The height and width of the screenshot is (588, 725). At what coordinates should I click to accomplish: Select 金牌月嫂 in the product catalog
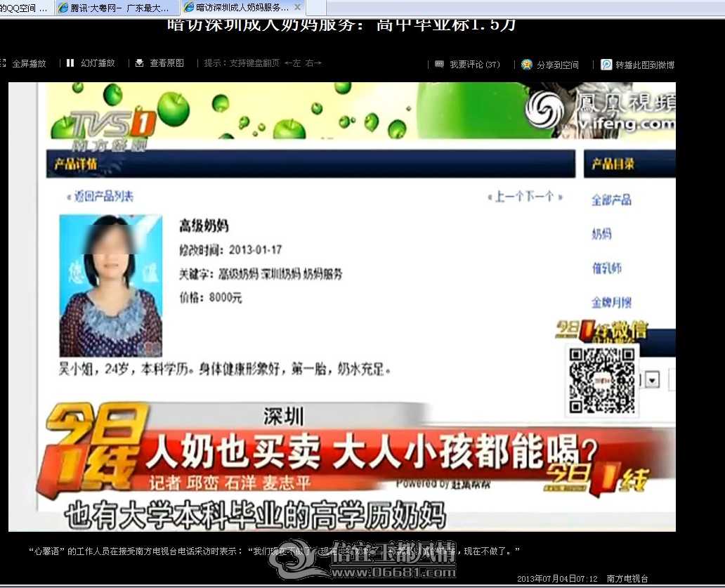pyautogui.click(x=611, y=302)
